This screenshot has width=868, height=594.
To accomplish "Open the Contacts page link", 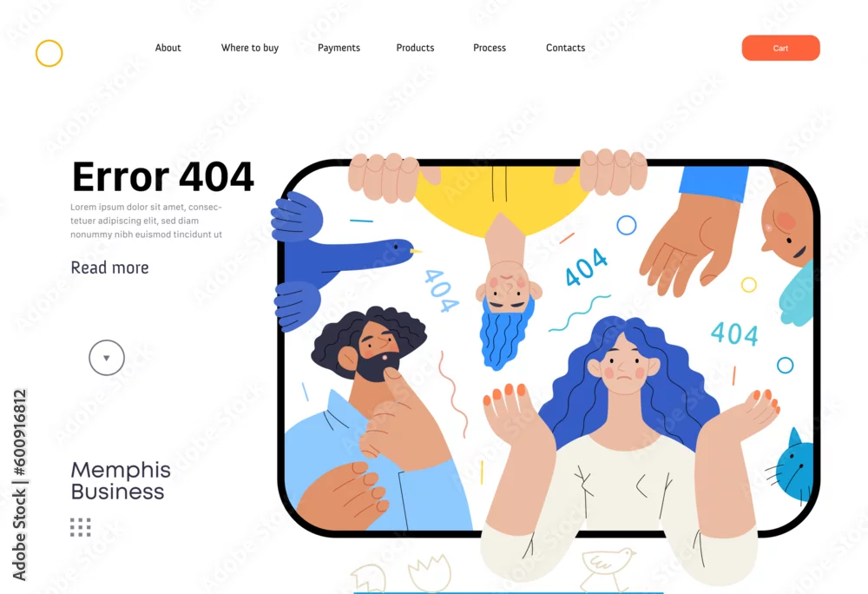I will tap(565, 48).
